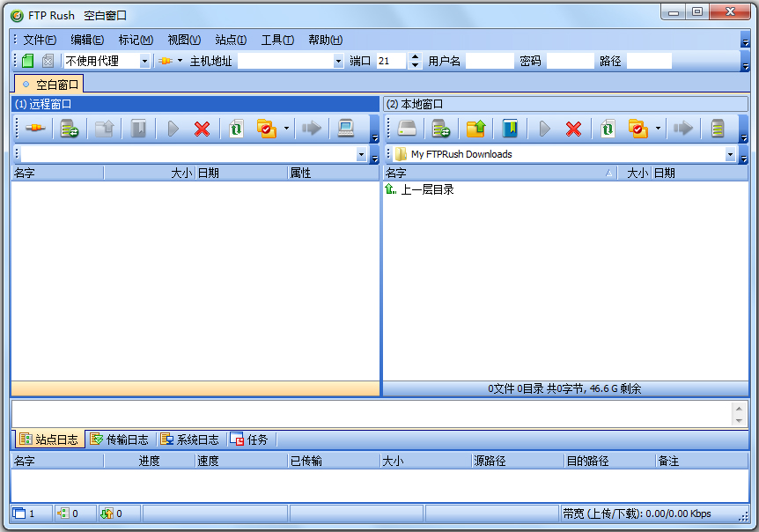759x532 pixels.
Task: Go up one directory in local panel toolbar
Action: pyautogui.click(x=475, y=129)
